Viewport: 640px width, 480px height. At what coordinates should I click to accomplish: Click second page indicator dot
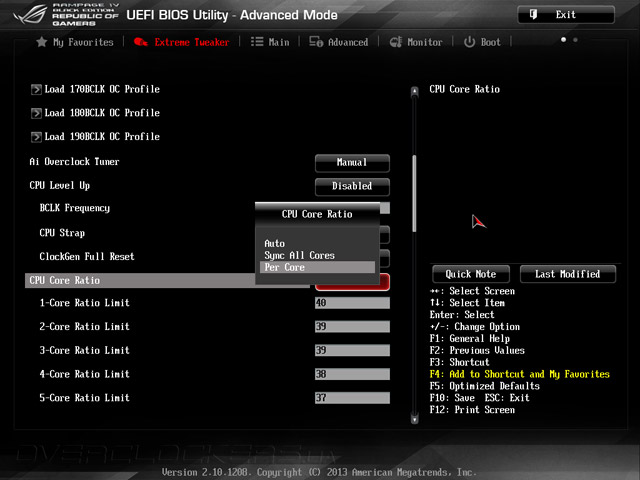click(x=575, y=40)
